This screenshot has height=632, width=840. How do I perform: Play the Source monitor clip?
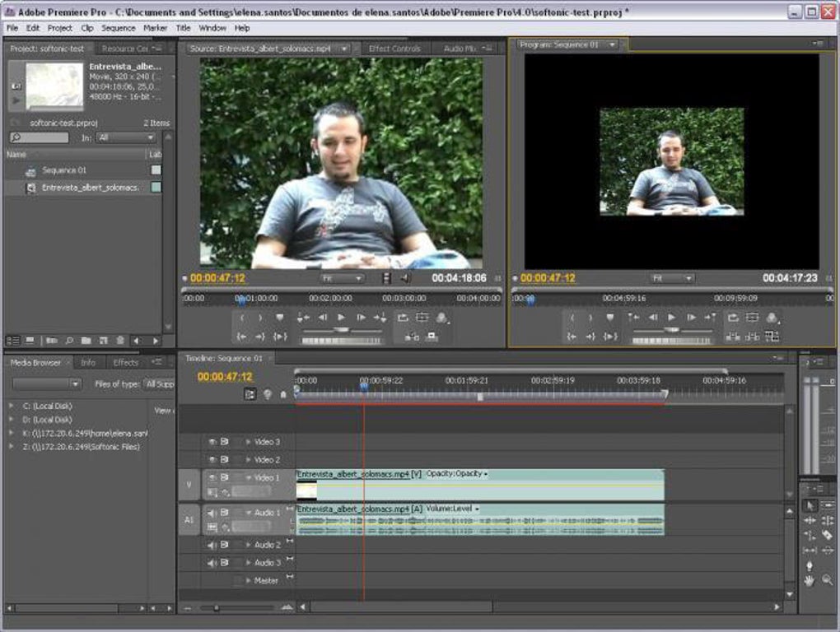(341, 318)
